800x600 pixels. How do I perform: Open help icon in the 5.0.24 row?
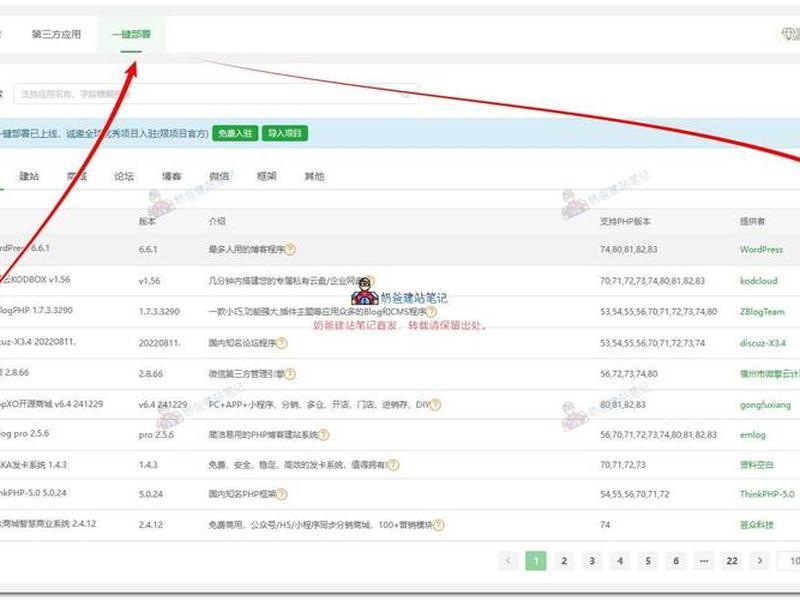click(282, 494)
